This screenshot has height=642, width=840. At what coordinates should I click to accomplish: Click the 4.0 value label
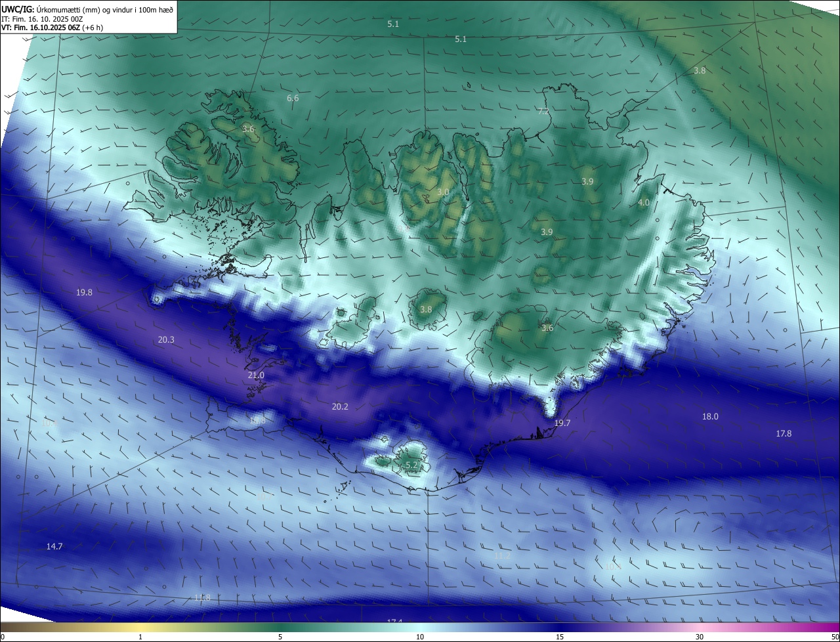click(644, 203)
